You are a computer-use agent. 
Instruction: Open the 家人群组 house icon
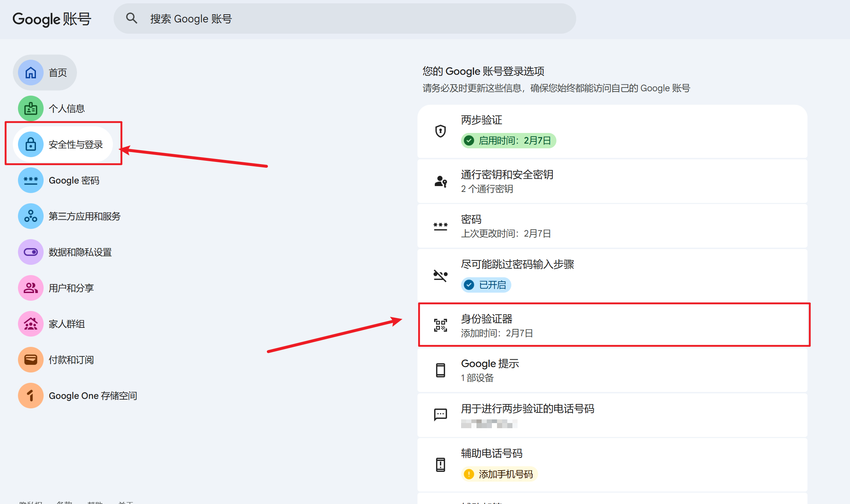[x=31, y=324]
